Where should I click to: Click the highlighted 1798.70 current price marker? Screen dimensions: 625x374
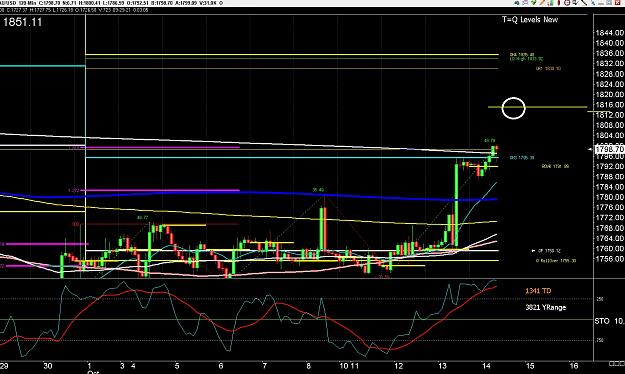click(x=609, y=149)
